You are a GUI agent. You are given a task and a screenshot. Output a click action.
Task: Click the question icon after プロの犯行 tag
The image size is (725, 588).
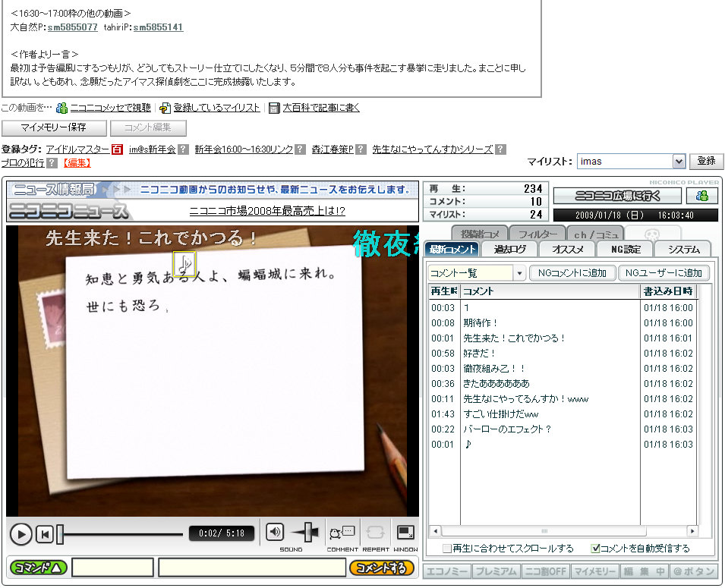[52, 163]
